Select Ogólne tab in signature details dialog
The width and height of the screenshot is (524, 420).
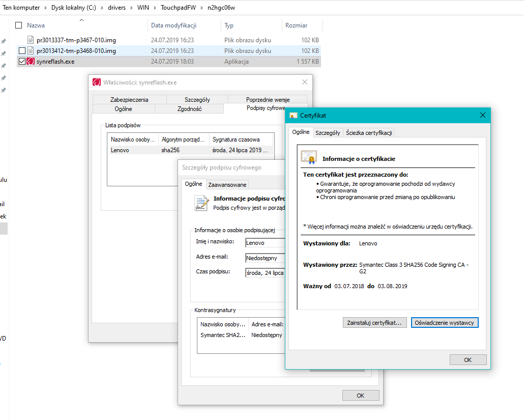193,184
